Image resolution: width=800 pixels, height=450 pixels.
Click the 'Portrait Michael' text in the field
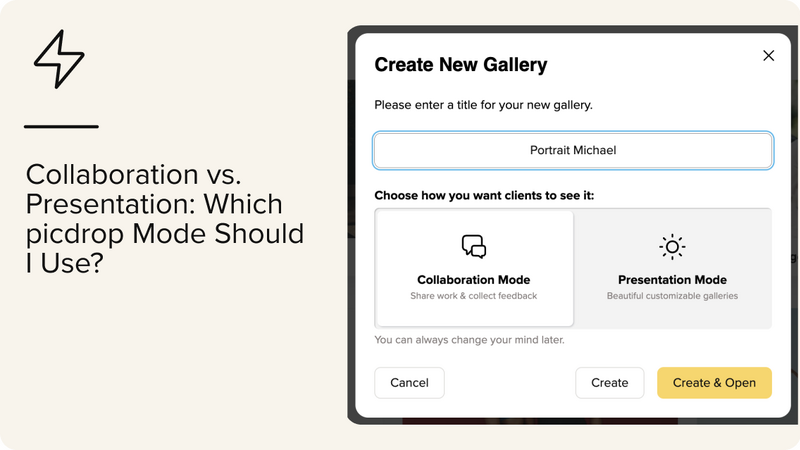point(573,151)
